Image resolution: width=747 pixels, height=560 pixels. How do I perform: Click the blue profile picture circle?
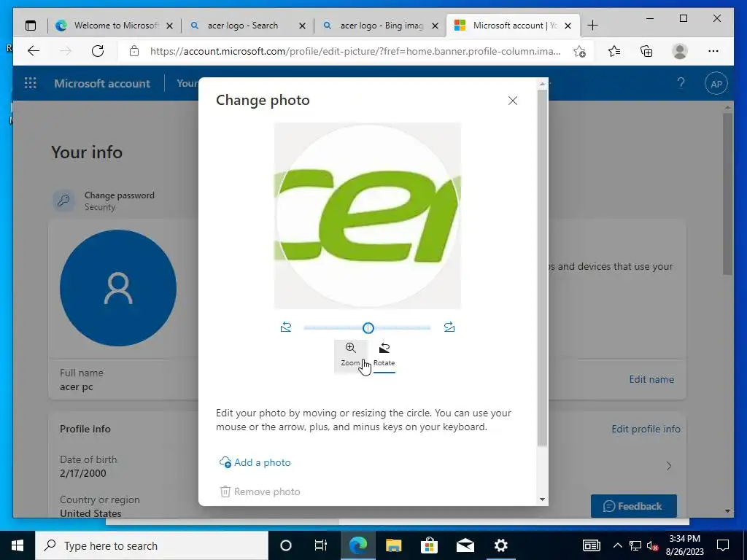click(x=118, y=288)
